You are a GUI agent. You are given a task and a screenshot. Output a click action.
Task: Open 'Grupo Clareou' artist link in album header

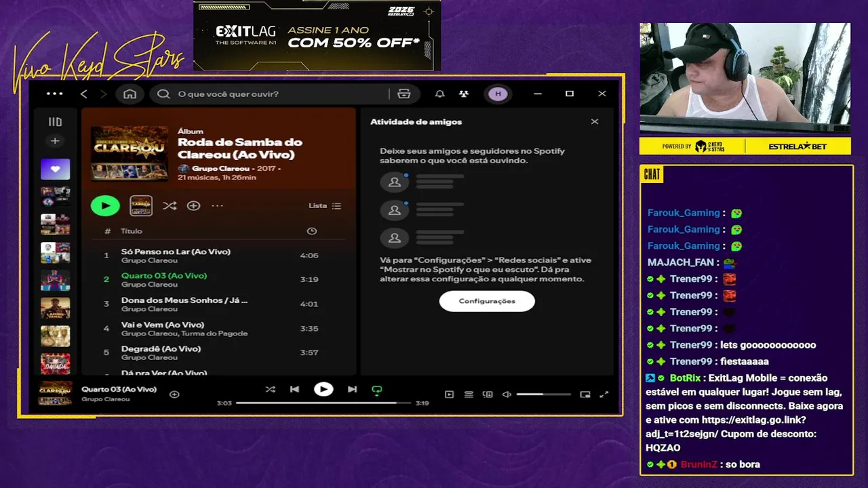tap(220, 168)
